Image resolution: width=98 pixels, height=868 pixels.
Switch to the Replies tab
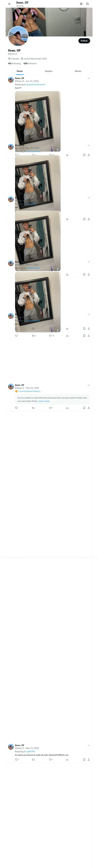point(49,71)
